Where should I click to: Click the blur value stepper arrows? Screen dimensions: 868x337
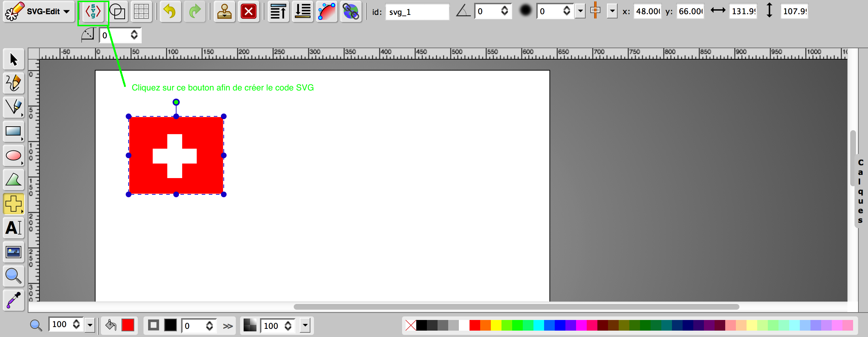[566, 11]
